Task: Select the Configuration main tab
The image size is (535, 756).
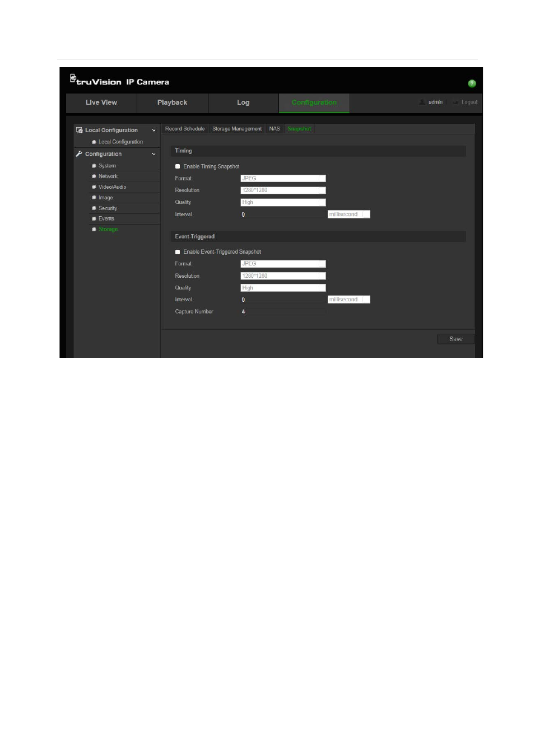Action: pyautogui.click(x=314, y=102)
